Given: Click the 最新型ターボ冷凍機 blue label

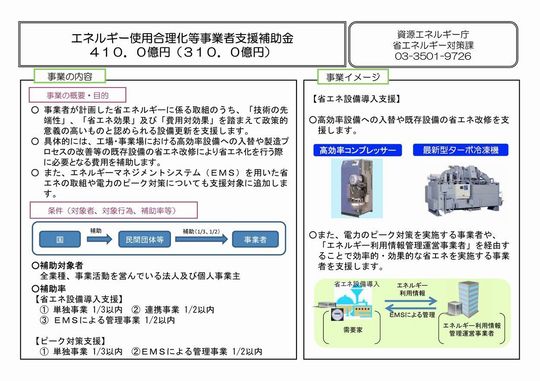Looking at the screenshot, I should pyautogui.click(x=461, y=150).
